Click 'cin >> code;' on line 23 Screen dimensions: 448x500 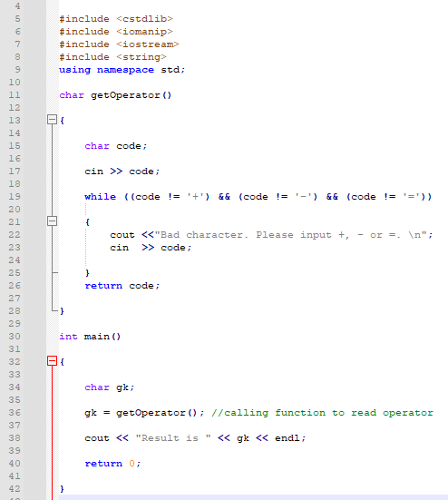tap(151, 248)
